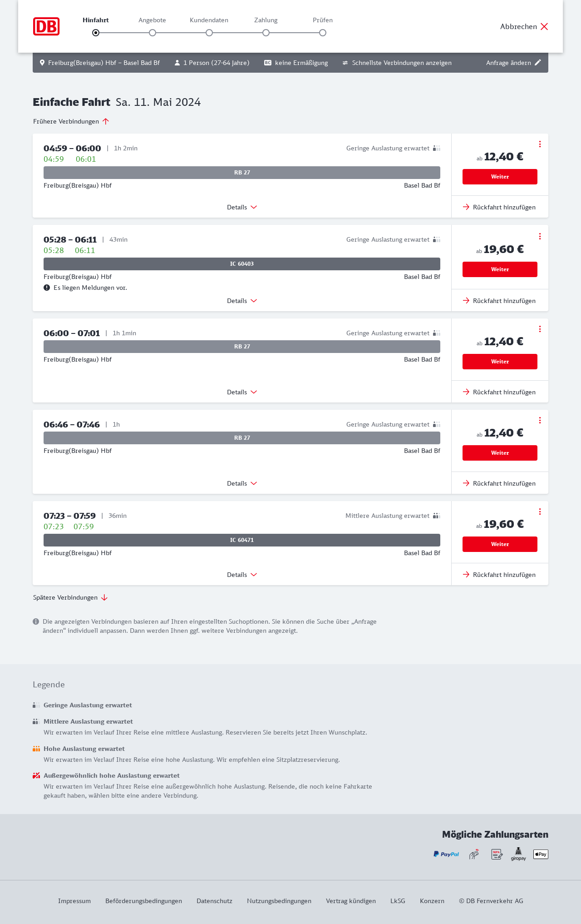Click the pencil icon next to Anfrage ändern
This screenshot has width=581, height=924.
(x=538, y=63)
